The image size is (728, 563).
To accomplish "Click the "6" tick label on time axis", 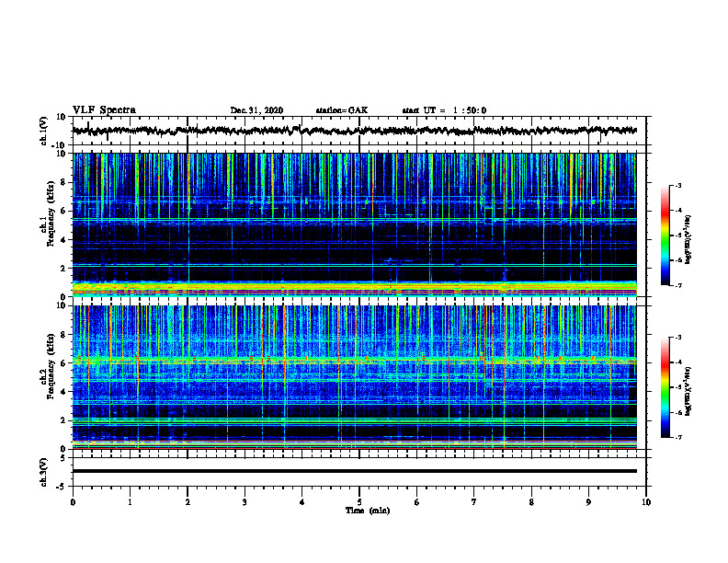I will (x=416, y=502).
